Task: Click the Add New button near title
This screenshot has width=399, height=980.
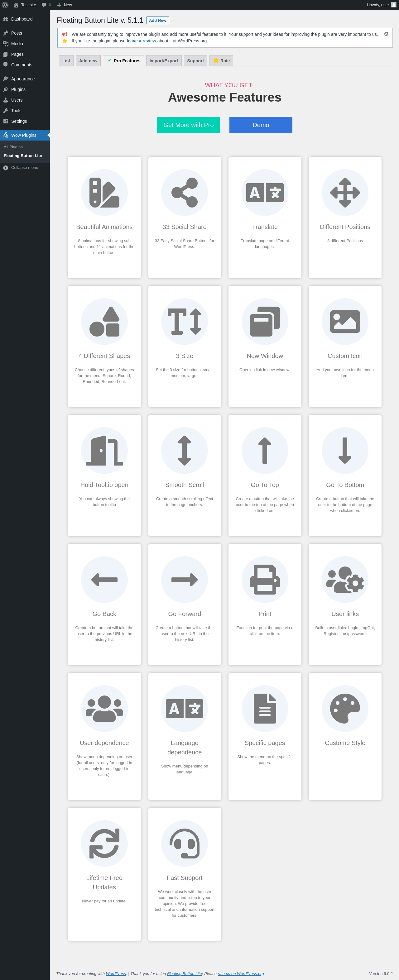Action: click(158, 21)
